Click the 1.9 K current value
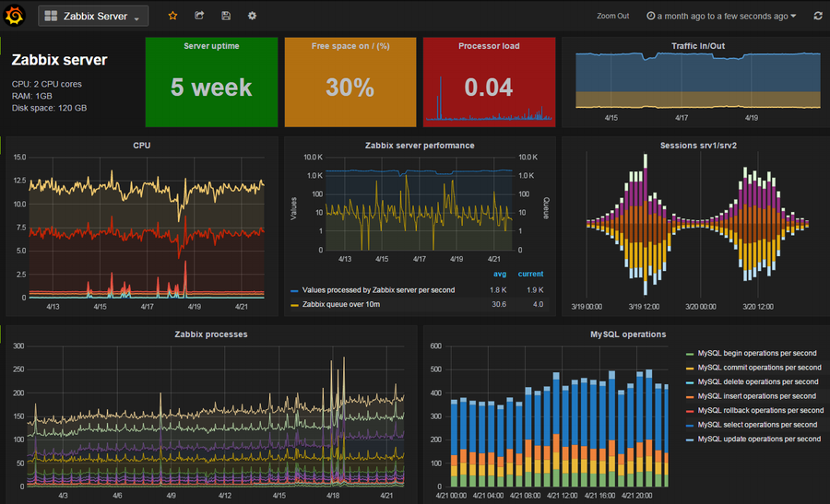This screenshot has width=830, height=504. (535, 290)
